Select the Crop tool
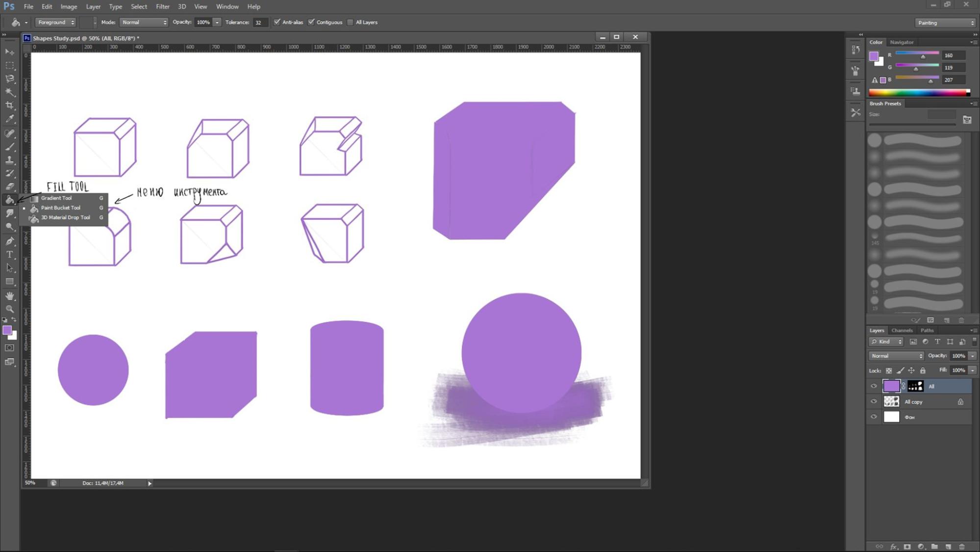 point(10,105)
